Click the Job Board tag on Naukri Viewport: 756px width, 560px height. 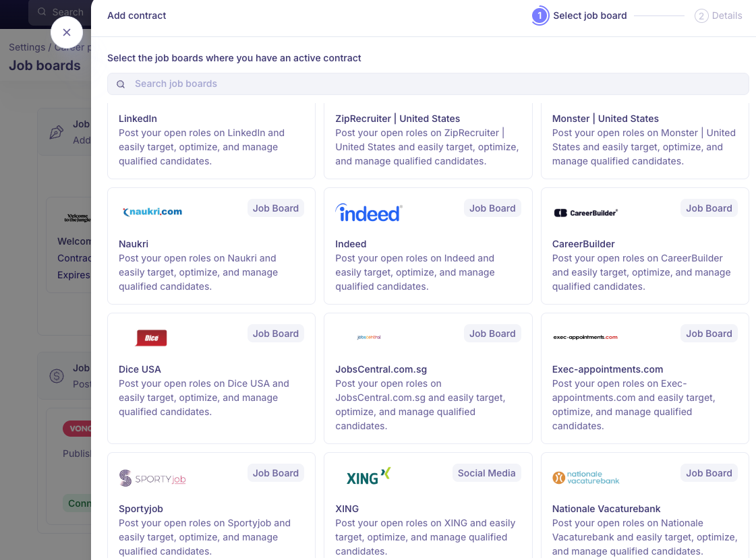[275, 208]
